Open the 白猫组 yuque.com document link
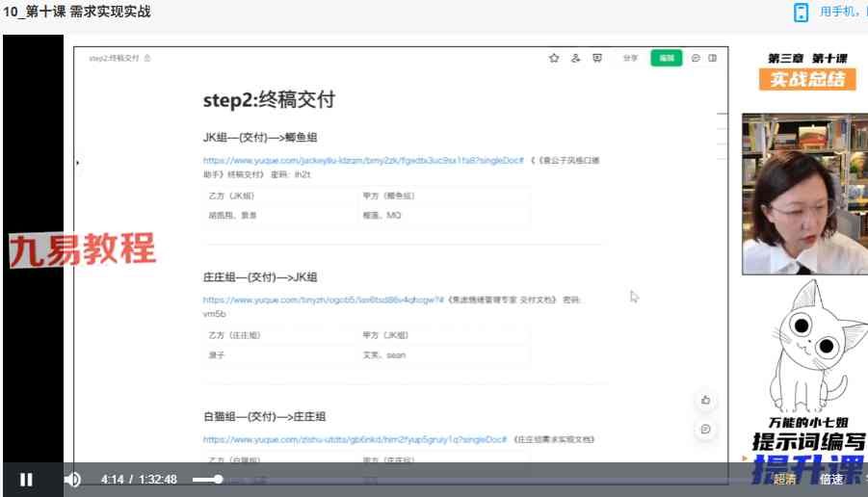The image size is (868, 497). 355,439
